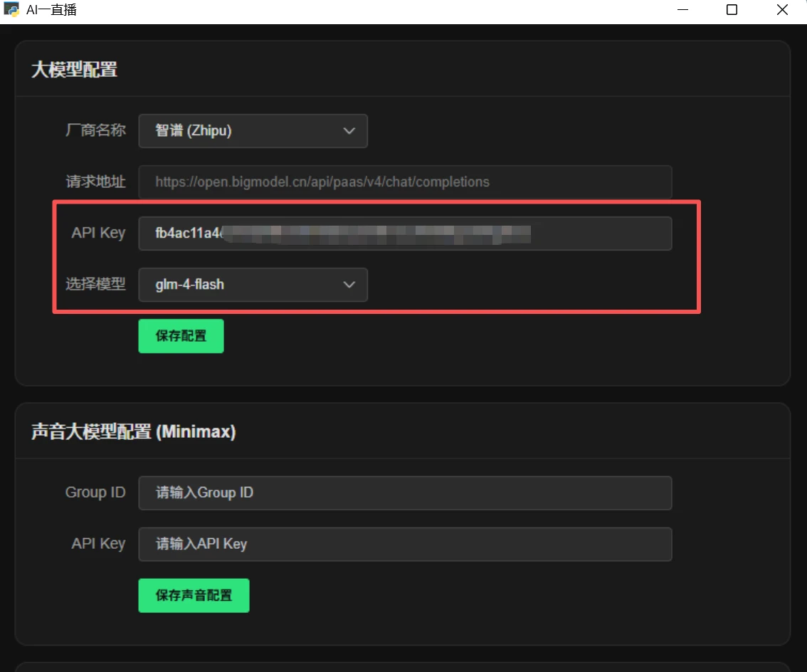Close the AI一直播 window
This screenshot has width=807, height=672.
tap(782, 10)
